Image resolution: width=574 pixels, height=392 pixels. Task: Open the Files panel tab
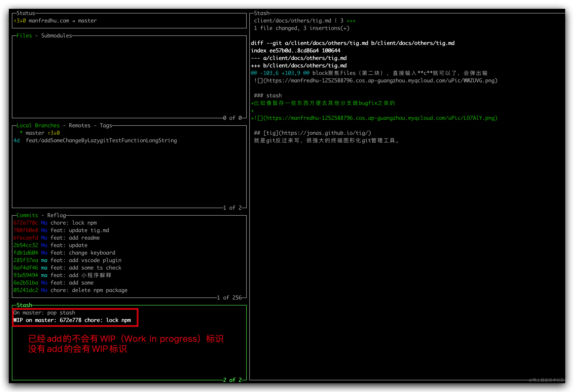24,36
